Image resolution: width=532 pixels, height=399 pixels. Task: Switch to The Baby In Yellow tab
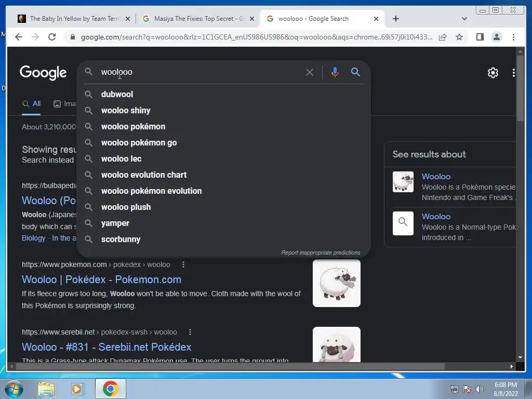[x=74, y=19]
